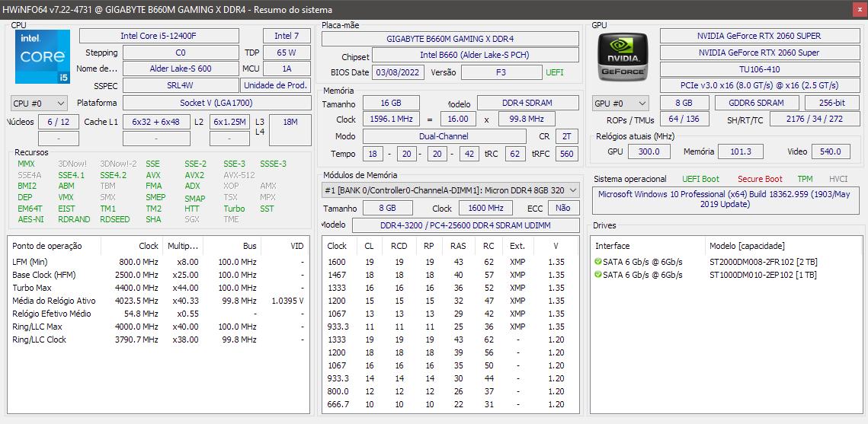Image resolution: width=868 pixels, height=424 pixels.
Task: Click the Intel 7 process field
Action: [287, 36]
